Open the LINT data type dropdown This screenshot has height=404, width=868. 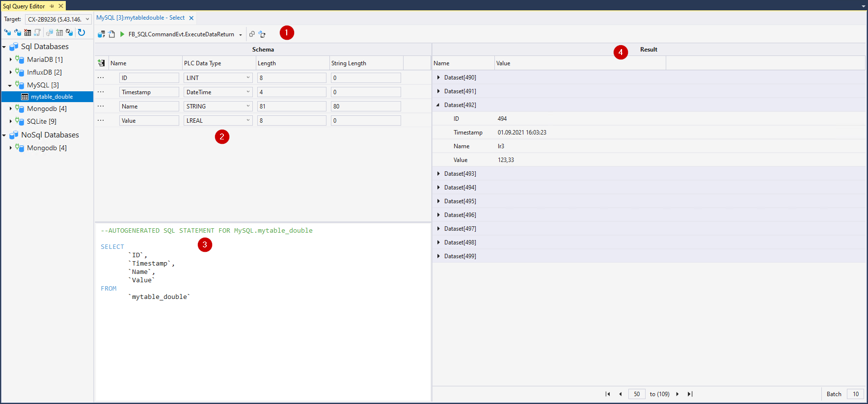click(248, 78)
